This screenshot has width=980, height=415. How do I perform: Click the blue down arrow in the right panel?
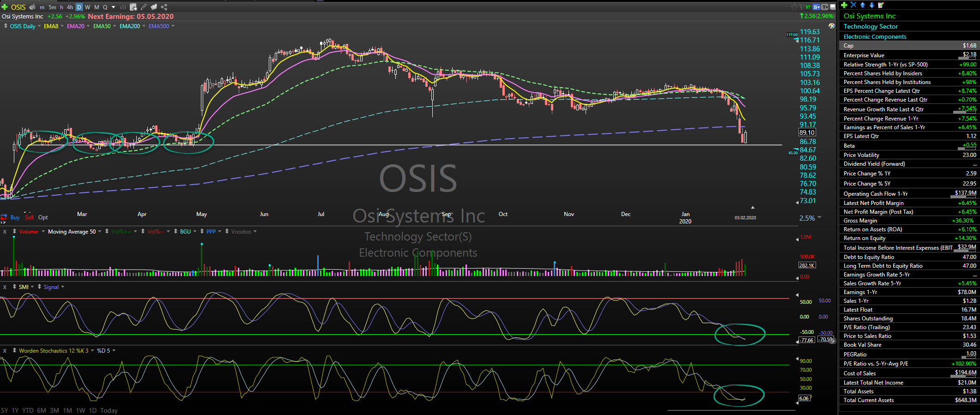pyautogui.click(x=871, y=5)
